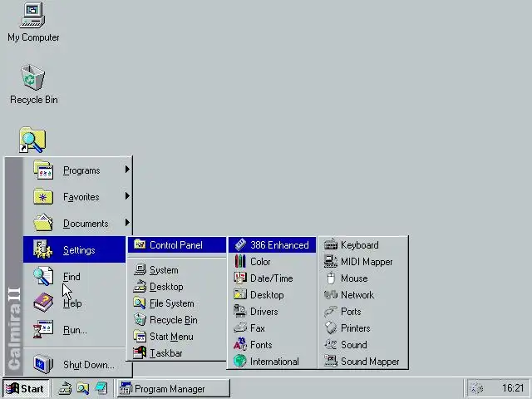Choose Shut Down... from the Start menu

point(74,364)
